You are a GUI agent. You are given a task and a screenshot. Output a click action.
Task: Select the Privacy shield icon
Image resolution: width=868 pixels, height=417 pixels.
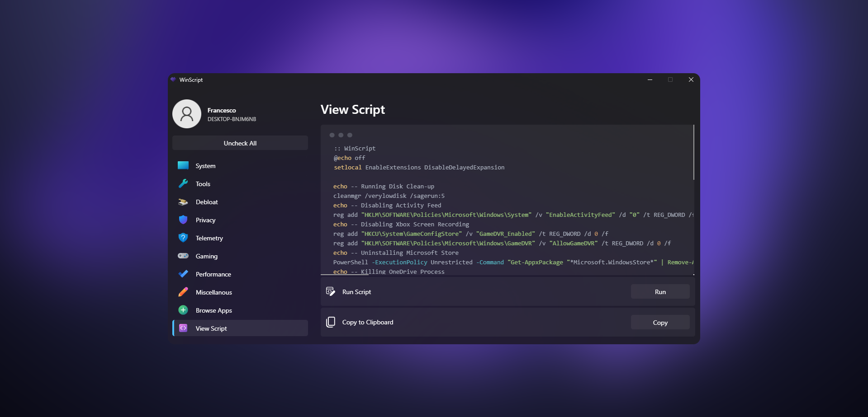[x=183, y=220]
